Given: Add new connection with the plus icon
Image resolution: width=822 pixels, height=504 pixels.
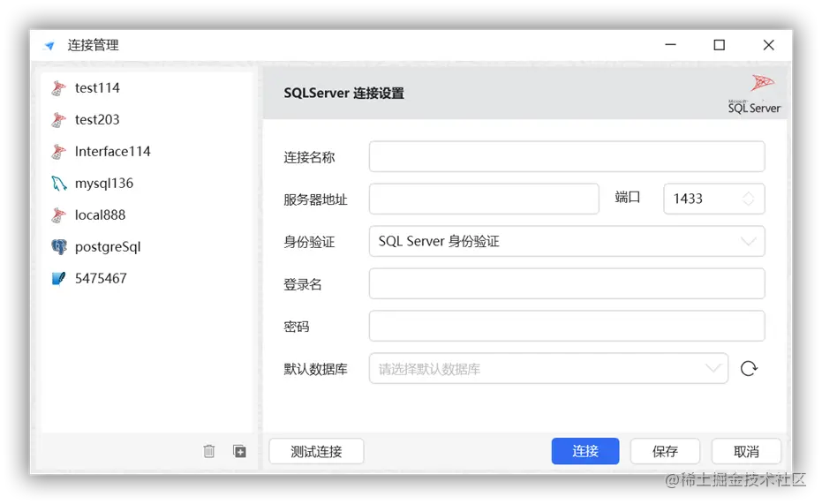Looking at the screenshot, I should pyautogui.click(x=239, y=451).
